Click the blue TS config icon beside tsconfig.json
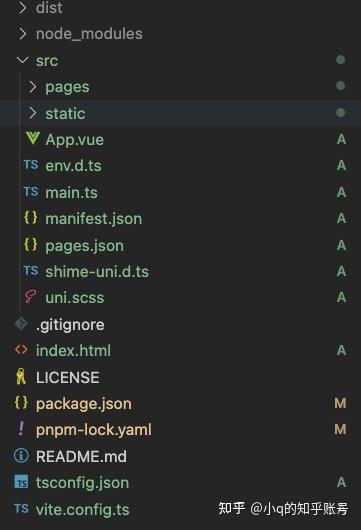361x530 pixels. pos(21,482)
